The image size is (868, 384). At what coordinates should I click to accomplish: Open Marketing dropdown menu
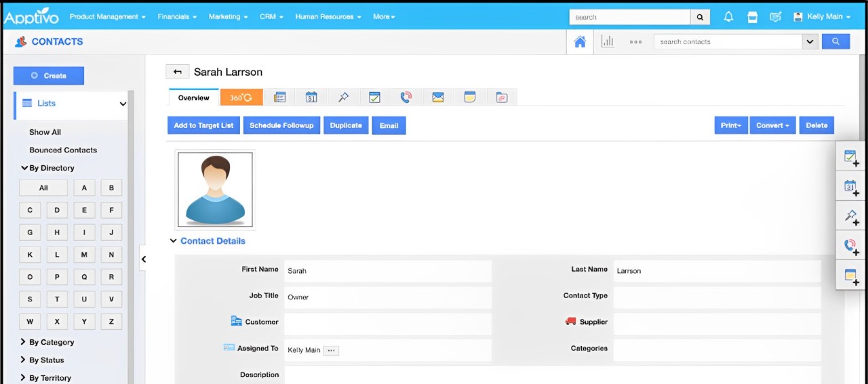point(228,17)
